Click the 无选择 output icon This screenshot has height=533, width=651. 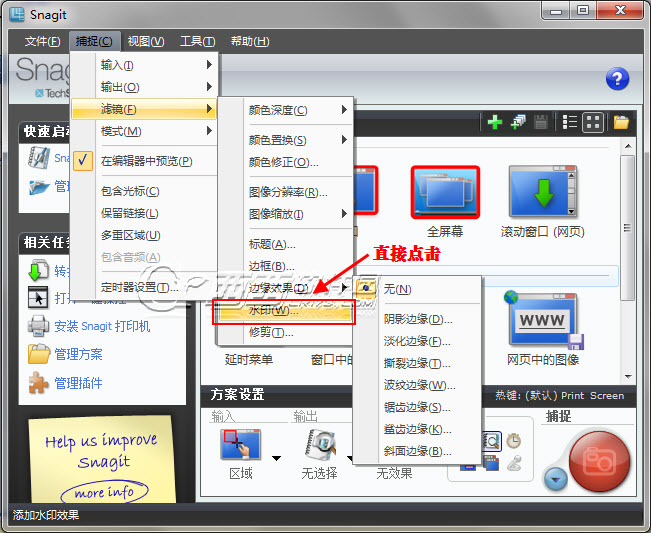[320, 445]
